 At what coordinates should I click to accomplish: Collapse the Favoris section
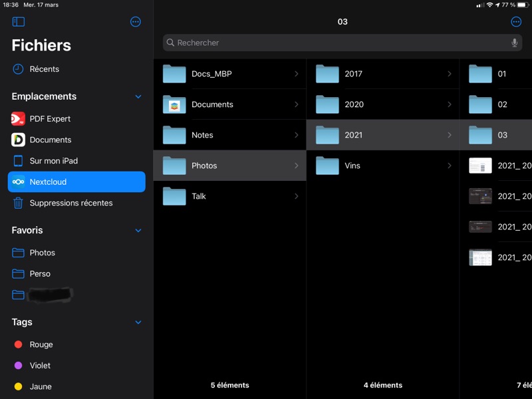138,231
